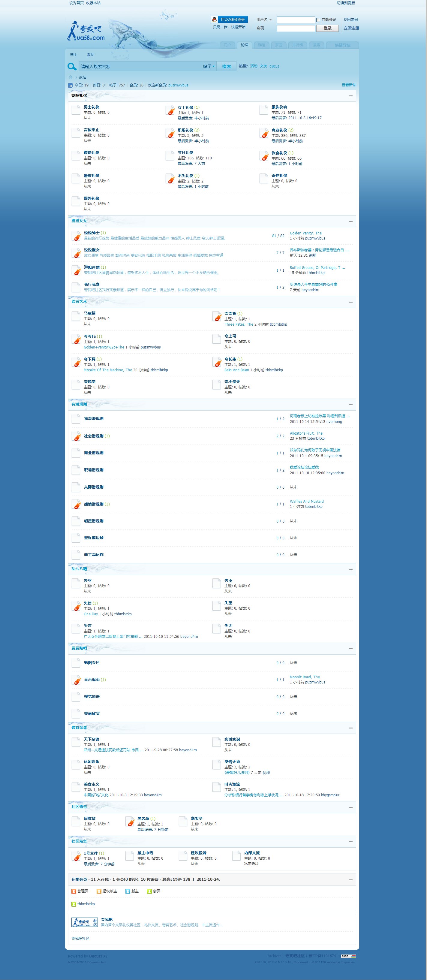Switch to the 排行榜 tab
The height and width of the screenshot is (980, 427).
click(x=298, y=45)
